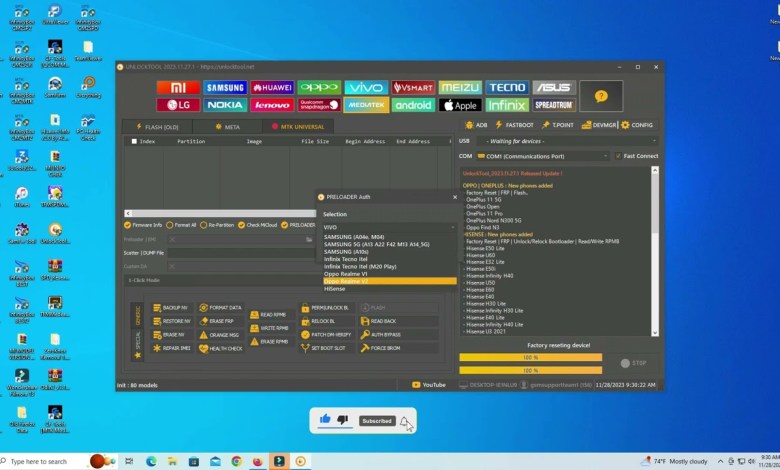Viewport: 780px width, 470px height.
Task: Click the Apple brand logo
Action: click(460, 105)
